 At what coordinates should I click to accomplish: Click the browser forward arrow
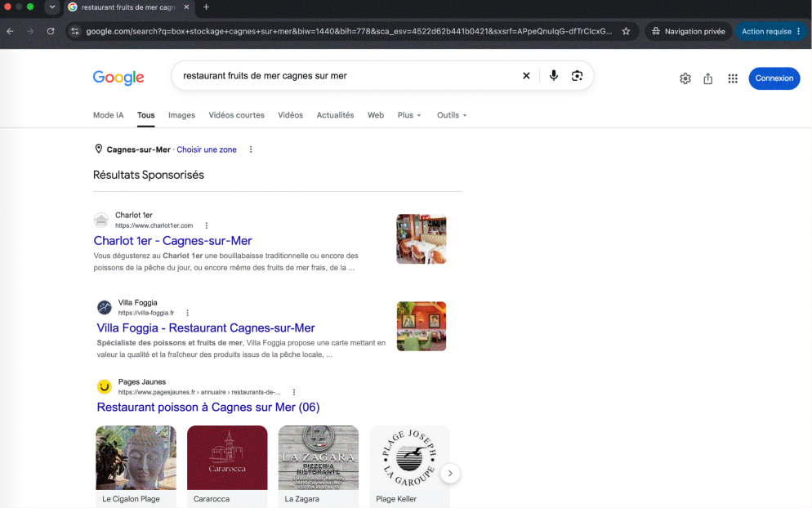(30, 31)
